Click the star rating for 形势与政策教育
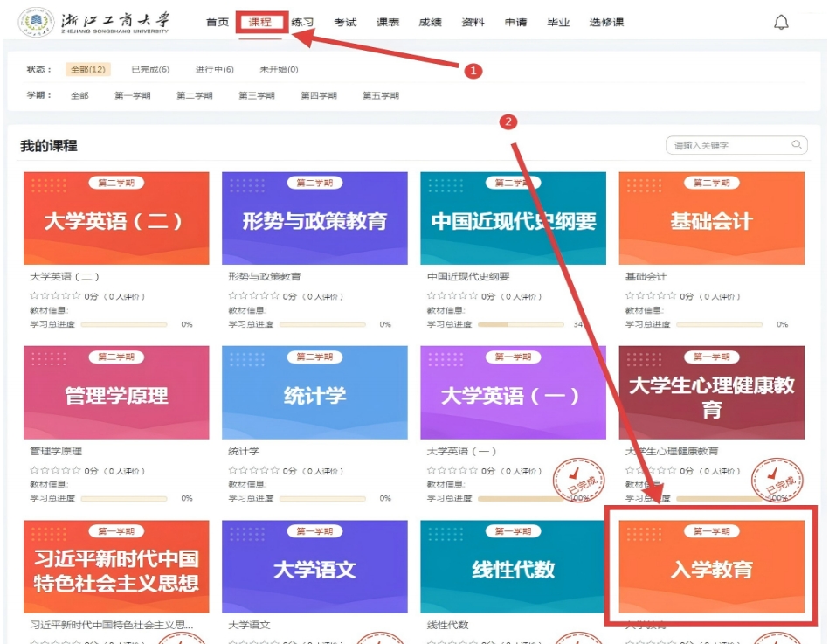Viewport: 829px width, 644px height. tap(254, 295)
